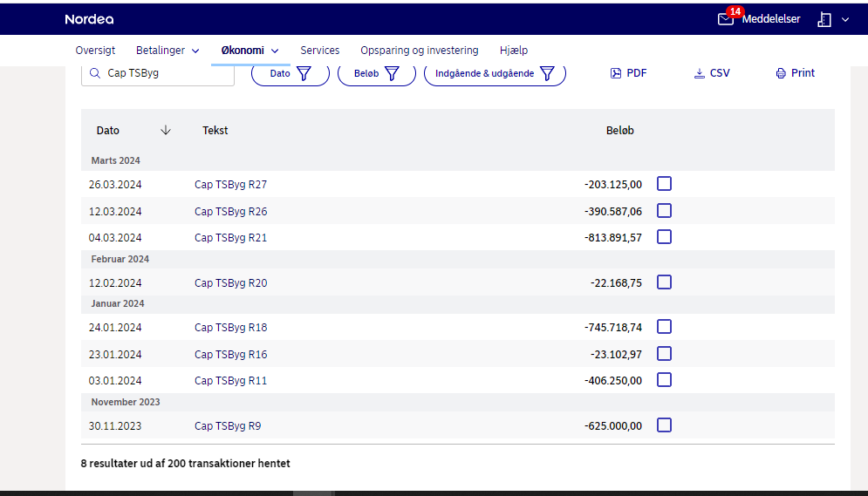868x496 pixels.
Task: Open the Hjælp menu item
Action: coord(514,51)
